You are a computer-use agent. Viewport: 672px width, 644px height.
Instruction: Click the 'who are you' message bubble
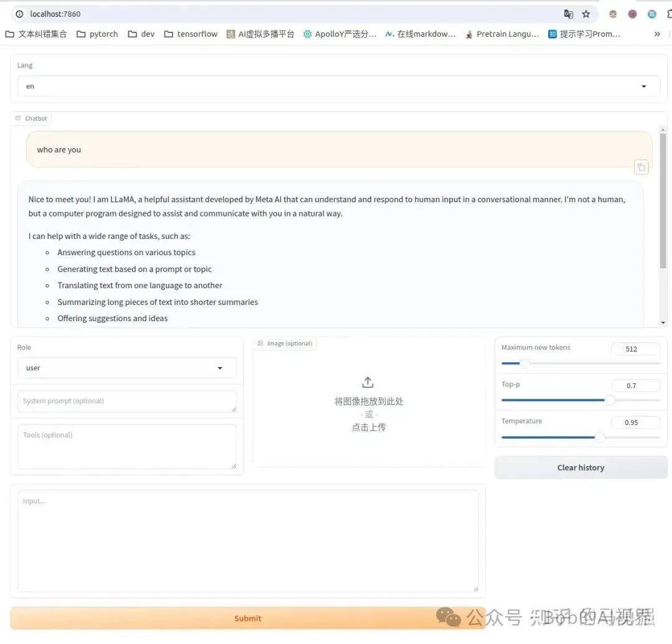click(339, 149)
